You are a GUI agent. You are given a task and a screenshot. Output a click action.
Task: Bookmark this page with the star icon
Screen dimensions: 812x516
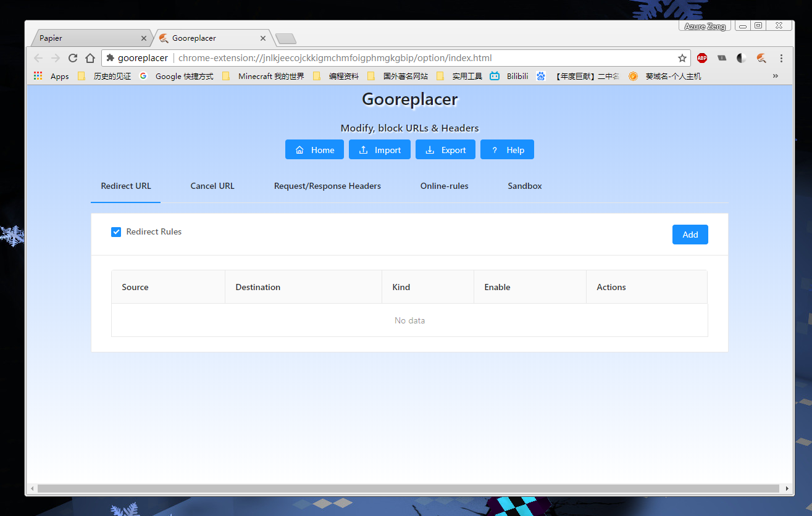tap(682, 58)
